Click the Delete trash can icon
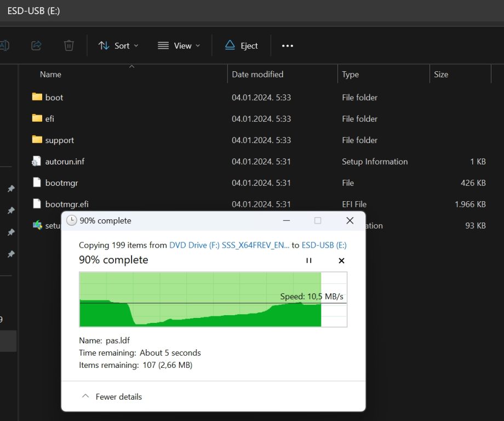Viewport: 504px width, 421px height. 68,45
